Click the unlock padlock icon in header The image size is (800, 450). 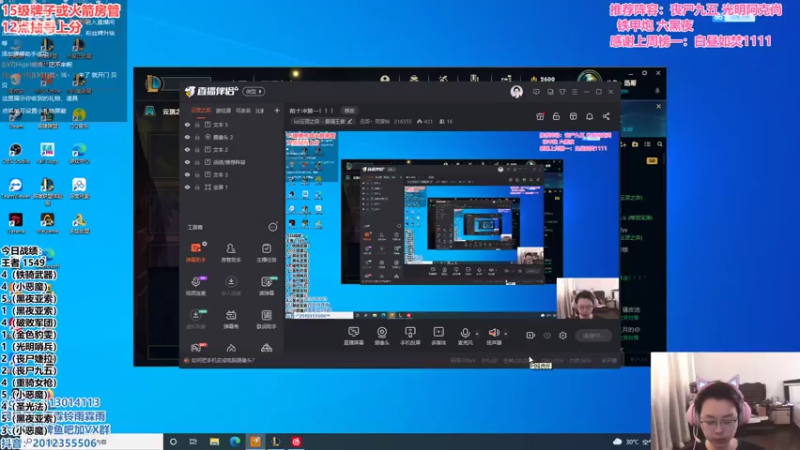(x=556, y=117)
